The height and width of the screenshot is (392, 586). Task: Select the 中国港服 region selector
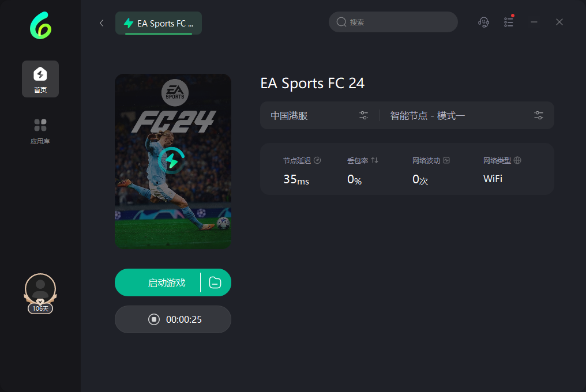pyautogui.click(x=290, y=115)
